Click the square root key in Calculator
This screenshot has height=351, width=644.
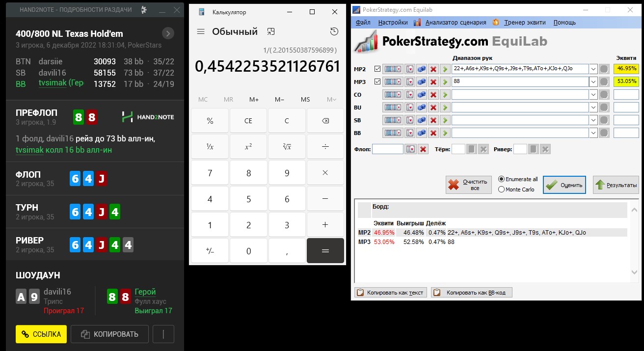pyautogui.click(x=287, y=146)
